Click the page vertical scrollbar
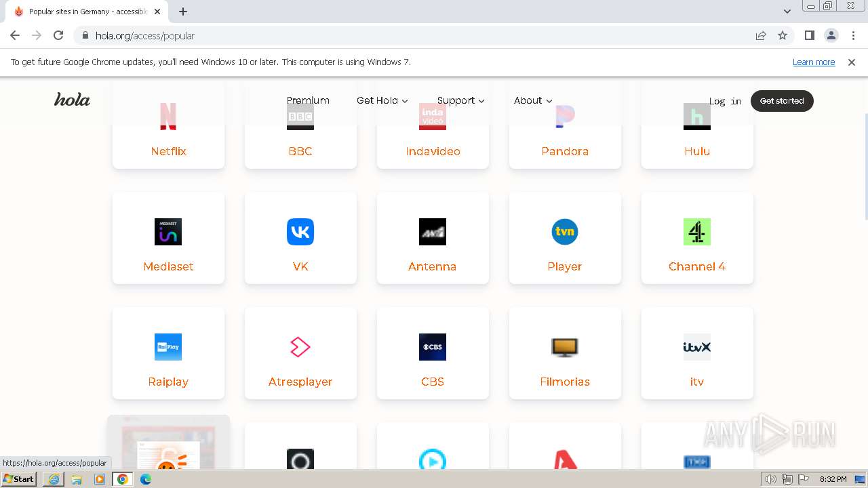 click(865, 166)
